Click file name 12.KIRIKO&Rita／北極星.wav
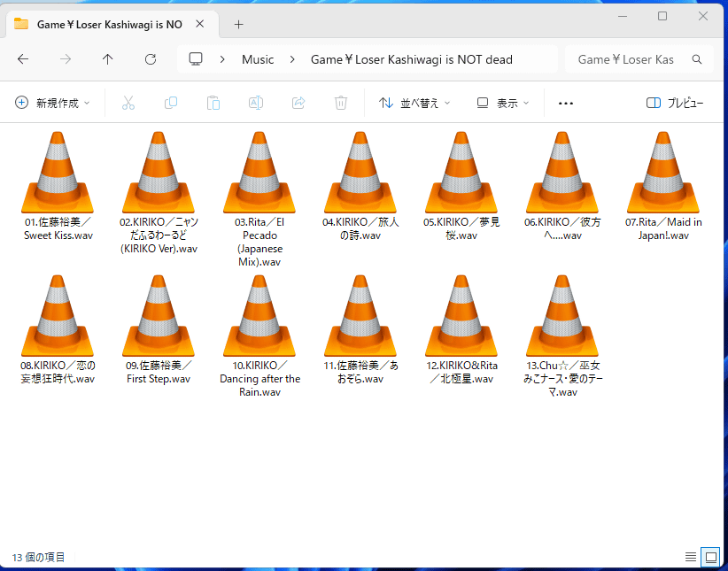Screen dimensions: 728x571 (x=462, y=373)
